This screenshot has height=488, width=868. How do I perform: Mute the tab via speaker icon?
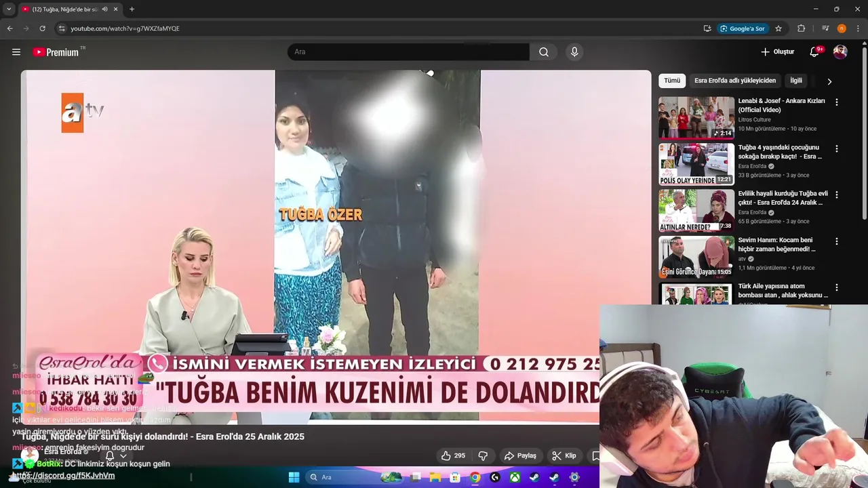(104, 9)
